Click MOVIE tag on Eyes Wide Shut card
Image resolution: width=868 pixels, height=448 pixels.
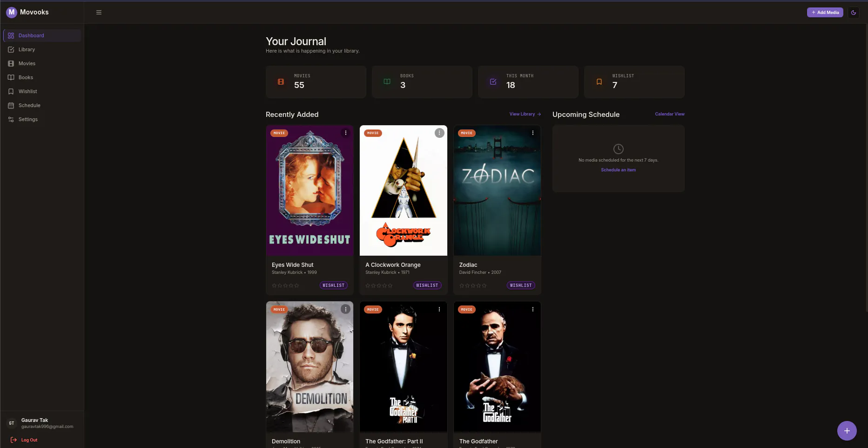point(279,133)
